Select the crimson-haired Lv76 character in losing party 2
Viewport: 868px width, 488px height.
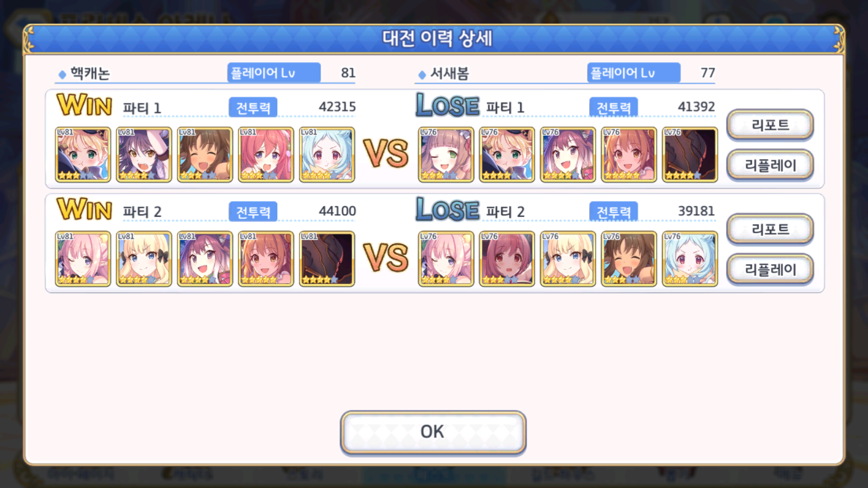[x=507, y=259]
